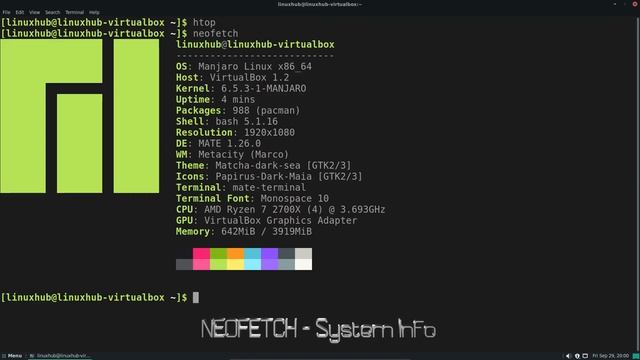640x360 pixels.
Task: Click the 'DE: MATE 1.26.0' line
Action: (218, 144)
